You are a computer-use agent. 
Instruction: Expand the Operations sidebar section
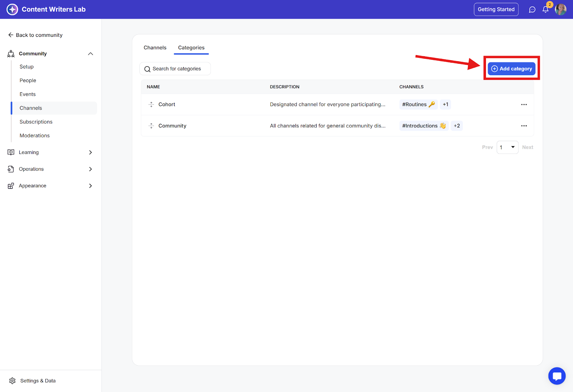(x=90, y=169)
